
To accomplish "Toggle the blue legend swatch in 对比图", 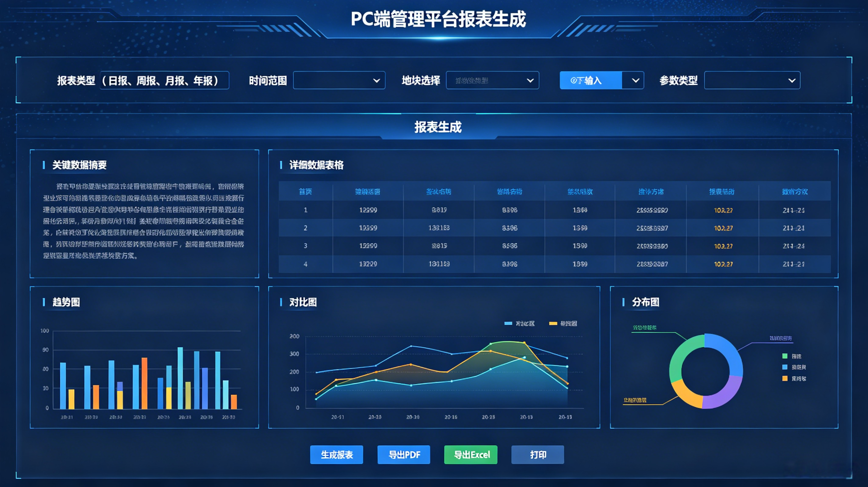I will point(508,324).
